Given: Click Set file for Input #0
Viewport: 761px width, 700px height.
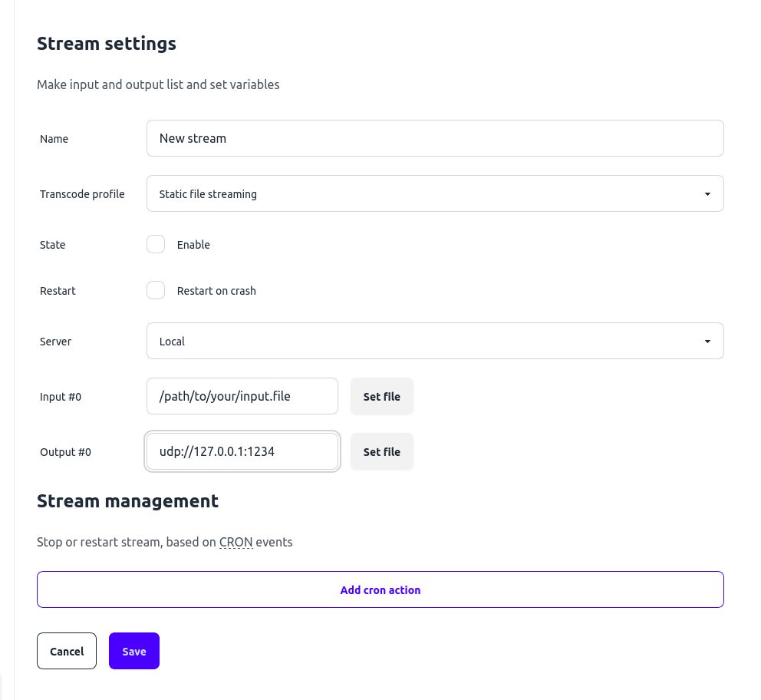Looking at the screenshot, I should (x=381, y=396).
